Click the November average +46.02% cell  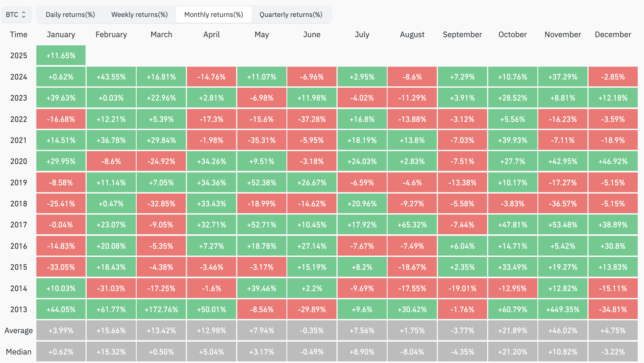pos(563,330)
